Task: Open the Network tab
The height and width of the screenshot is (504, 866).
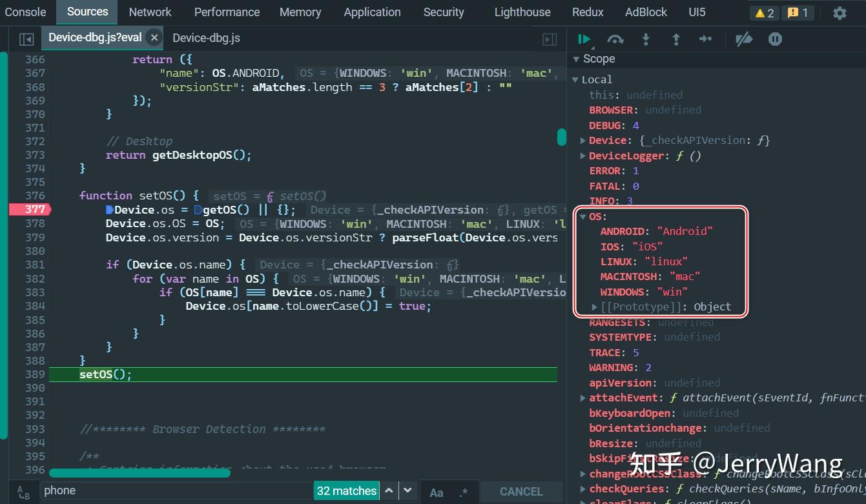Action: point(150,12)
